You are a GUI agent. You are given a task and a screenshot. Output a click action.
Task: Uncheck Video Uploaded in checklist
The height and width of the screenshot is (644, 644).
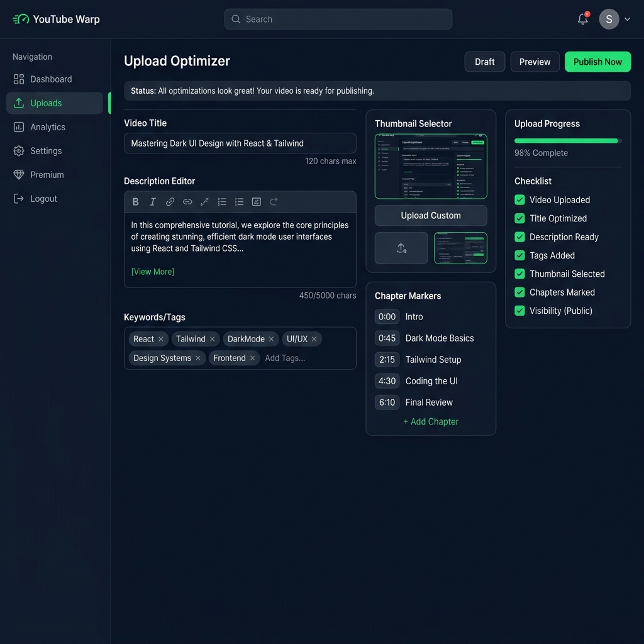[x=519, y=200]
